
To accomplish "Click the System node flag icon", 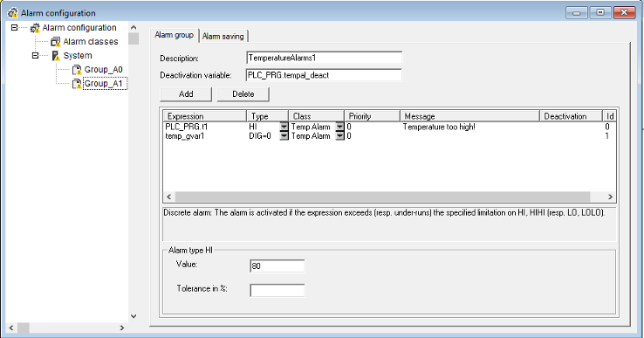I will [x=56, y=56].
